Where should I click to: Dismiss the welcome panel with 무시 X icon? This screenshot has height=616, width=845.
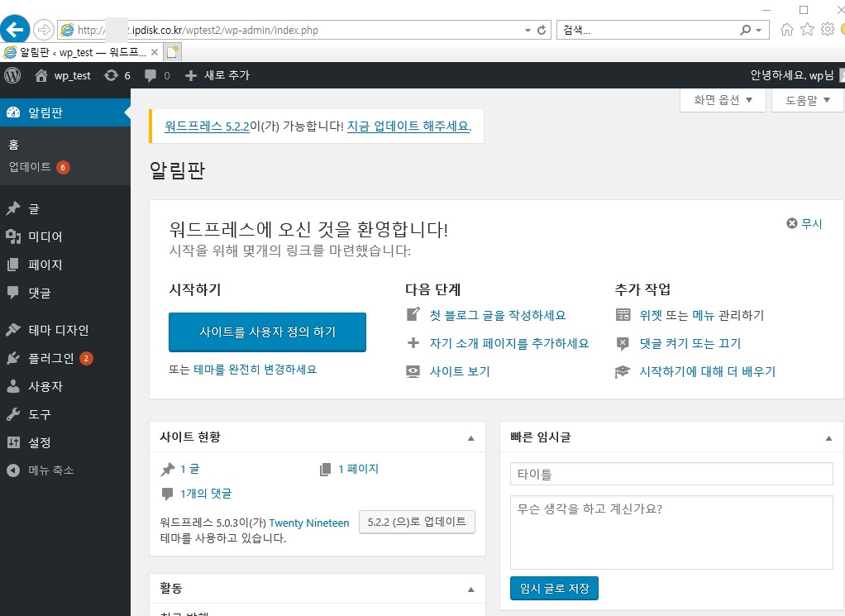791,223
